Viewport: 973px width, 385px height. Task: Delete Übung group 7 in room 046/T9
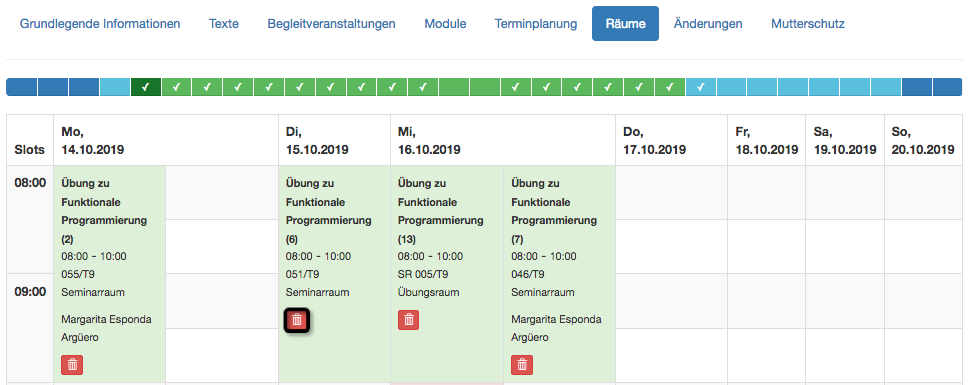522,365
